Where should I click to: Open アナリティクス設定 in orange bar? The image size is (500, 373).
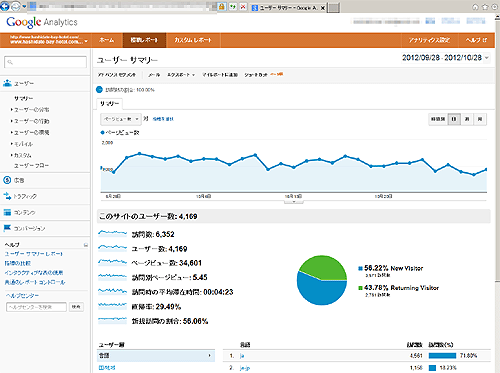coord(429,40)
